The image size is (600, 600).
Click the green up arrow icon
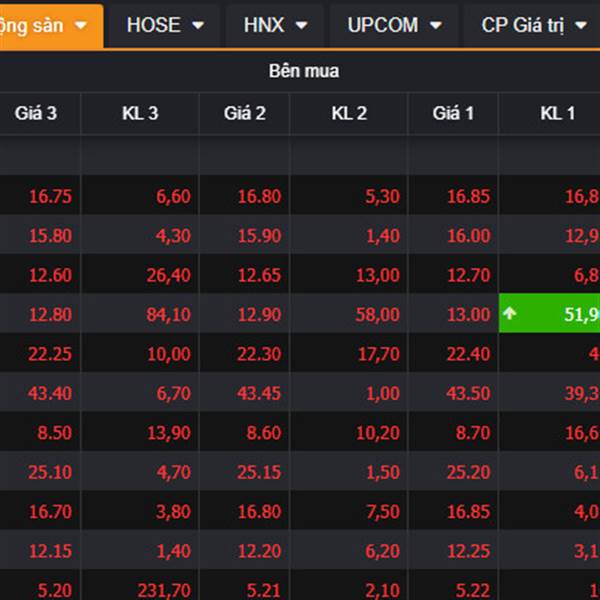click(x=510, y=314)
